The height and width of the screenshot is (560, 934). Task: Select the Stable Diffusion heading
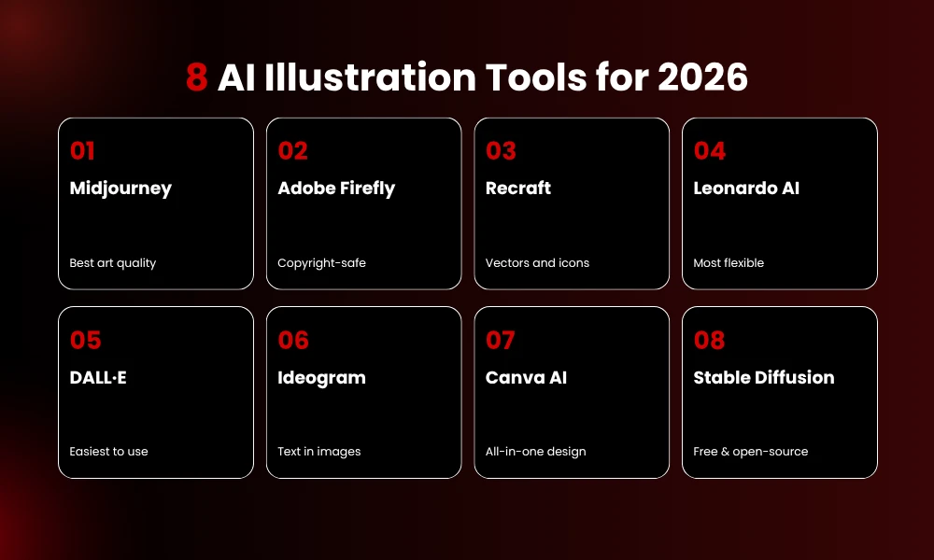tap(764, 377)
